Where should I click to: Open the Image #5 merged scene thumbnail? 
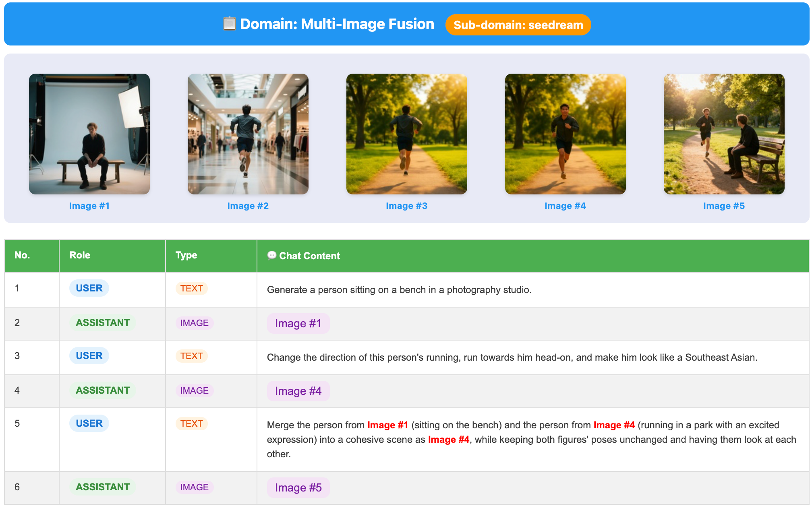[x=724, y=134]
